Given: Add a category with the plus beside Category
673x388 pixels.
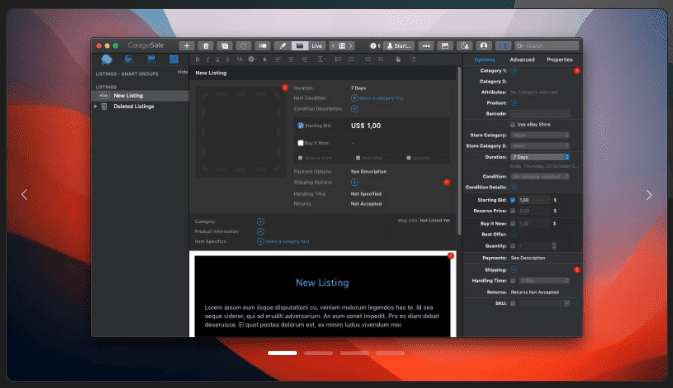Looking at the screenshot, I should click(260, 221).
